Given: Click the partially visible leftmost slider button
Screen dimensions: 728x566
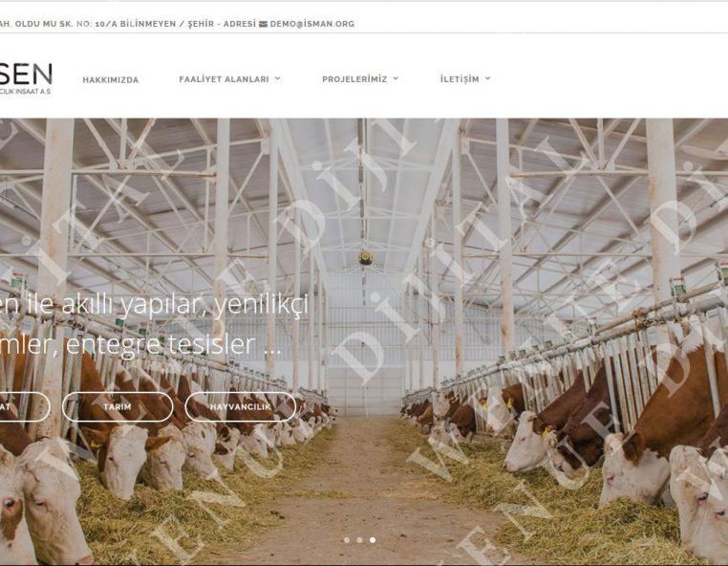Looking at the screenshot, I should tap(25, 406).
